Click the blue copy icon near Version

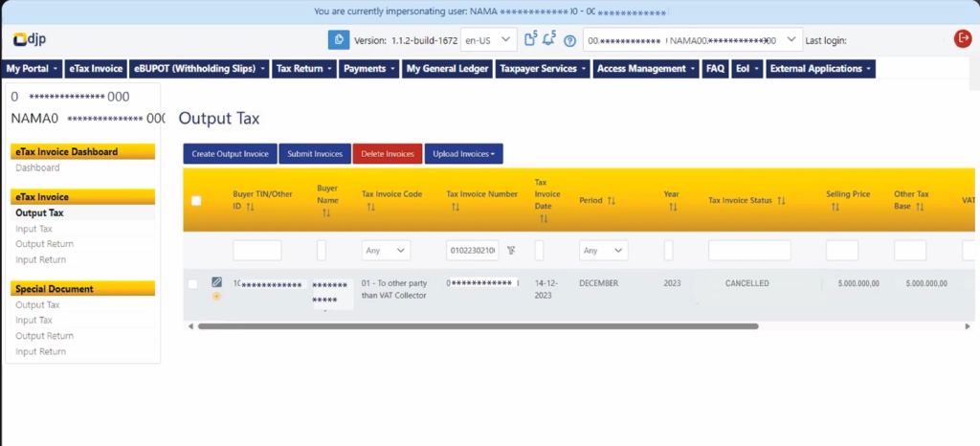click(337, 39)
